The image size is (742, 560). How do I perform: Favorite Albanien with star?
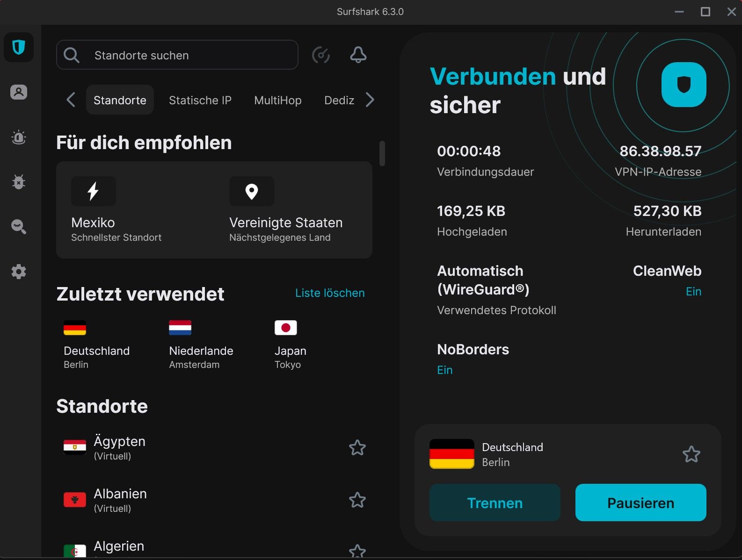coord(357,500)
